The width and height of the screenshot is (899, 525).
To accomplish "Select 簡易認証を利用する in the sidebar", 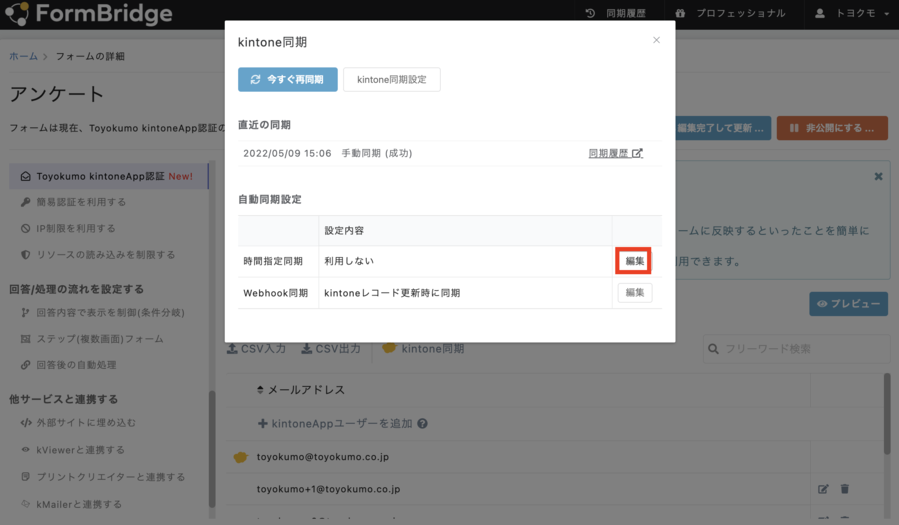I will point(73,202).
